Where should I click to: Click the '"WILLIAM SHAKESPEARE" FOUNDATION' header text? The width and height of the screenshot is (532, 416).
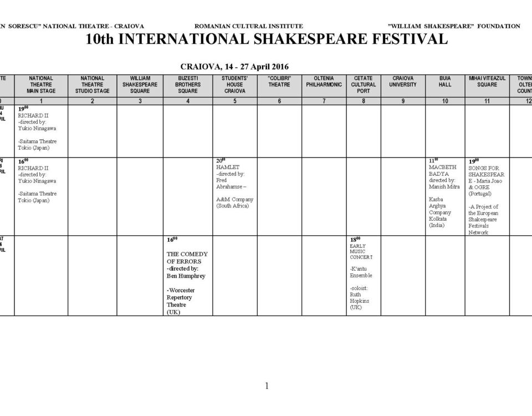pyautogui.click(x=454, y=26)
